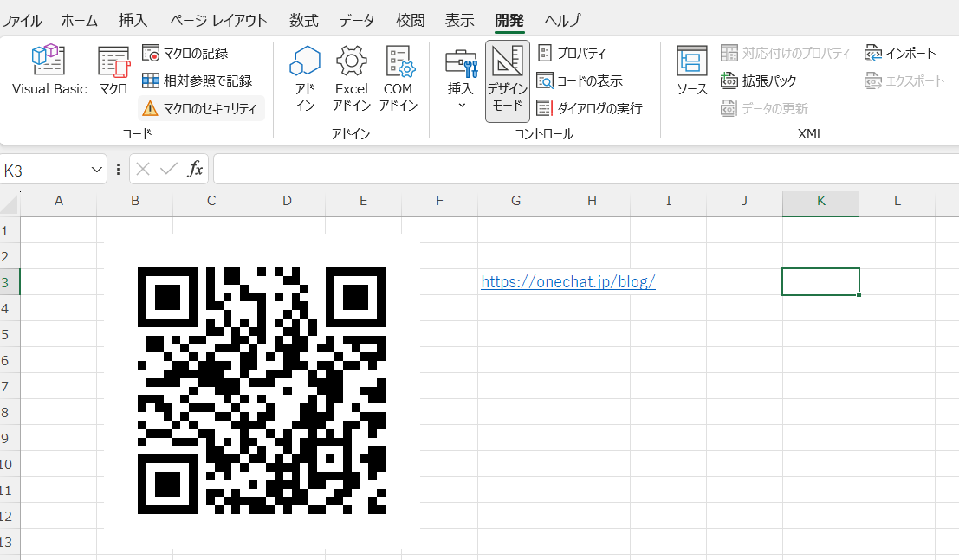The height and width of the screenshot is (560, 959).
Task: Select cell K3
Action: pyautogui.click(x=820, y=282)
